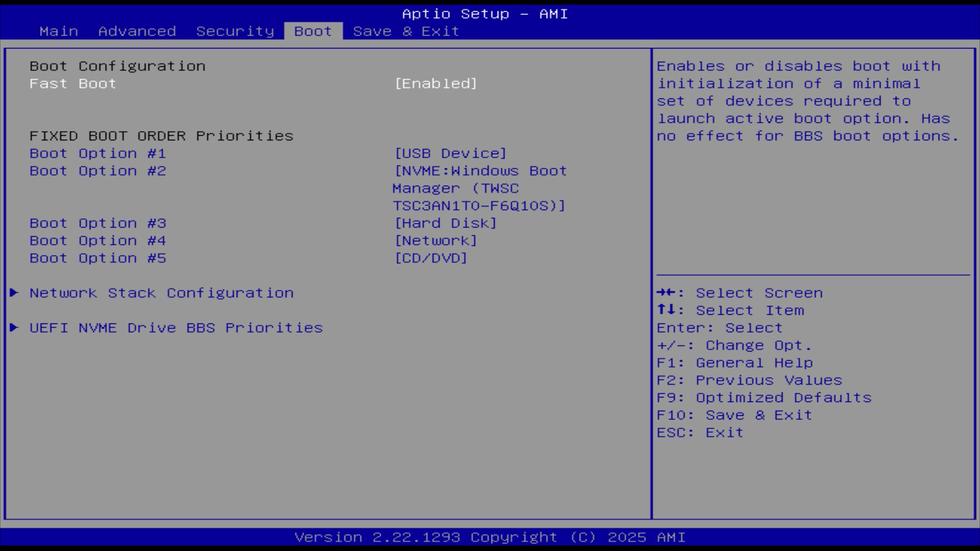This screenshot has height=551, width=980.
Task: Select Boot Option #4 label
Action: tap(97, 241)
